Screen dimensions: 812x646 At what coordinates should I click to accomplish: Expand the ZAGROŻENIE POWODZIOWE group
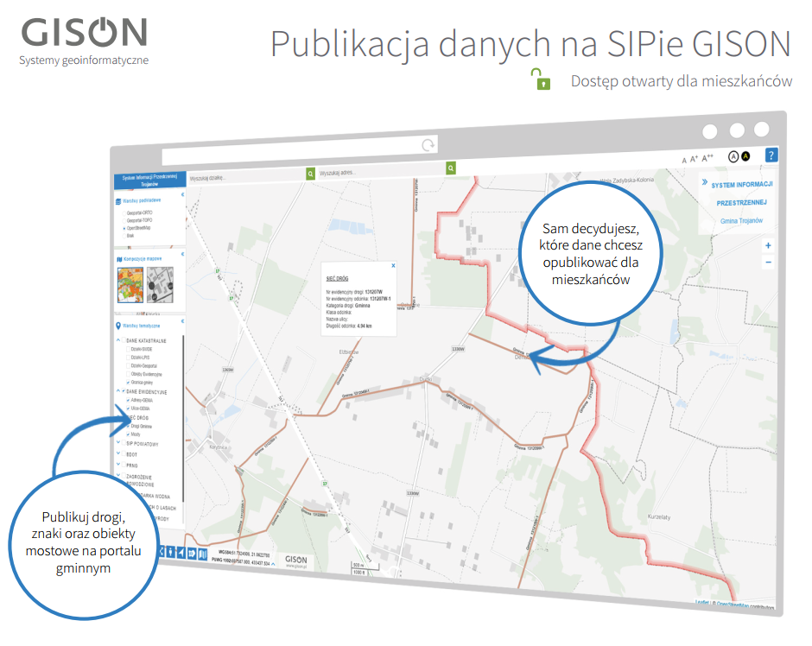(118, 475)
